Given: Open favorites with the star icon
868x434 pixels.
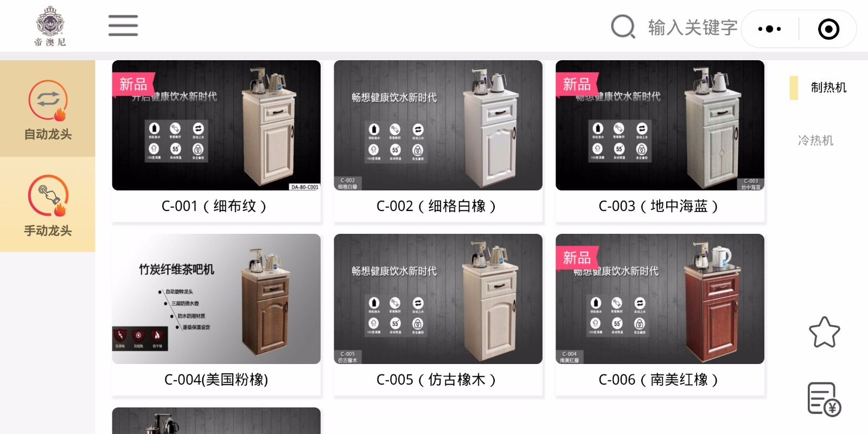Looking at the screenshot, I should point(824,332).
